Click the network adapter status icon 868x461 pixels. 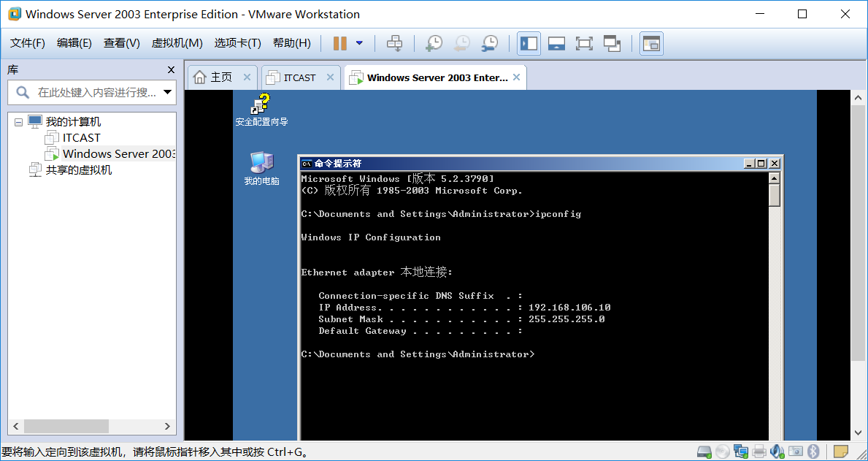click(741, 452)
